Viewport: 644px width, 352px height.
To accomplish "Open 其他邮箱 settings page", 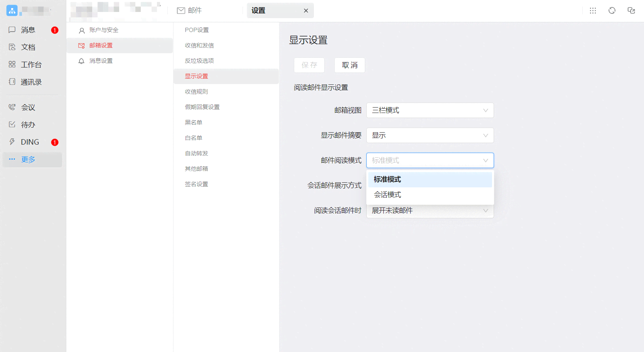I will (x=226, y=169).
